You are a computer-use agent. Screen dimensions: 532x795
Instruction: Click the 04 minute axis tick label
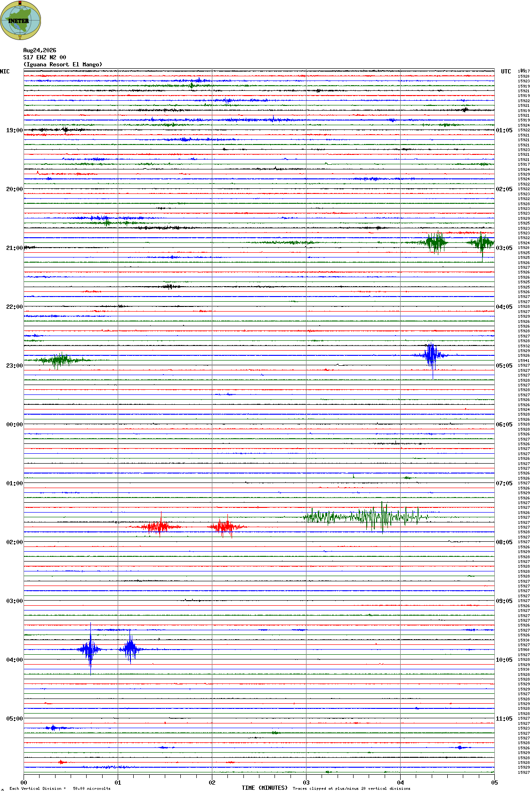401,783
